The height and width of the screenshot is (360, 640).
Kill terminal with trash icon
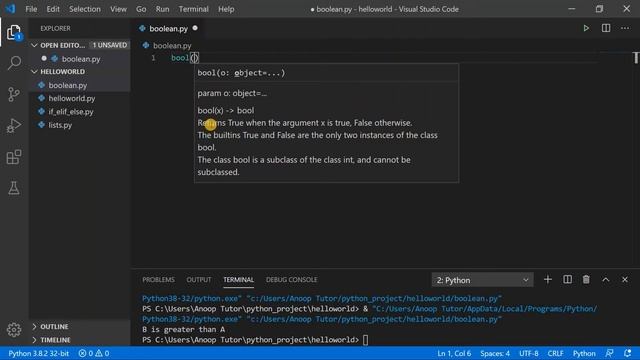586,280
